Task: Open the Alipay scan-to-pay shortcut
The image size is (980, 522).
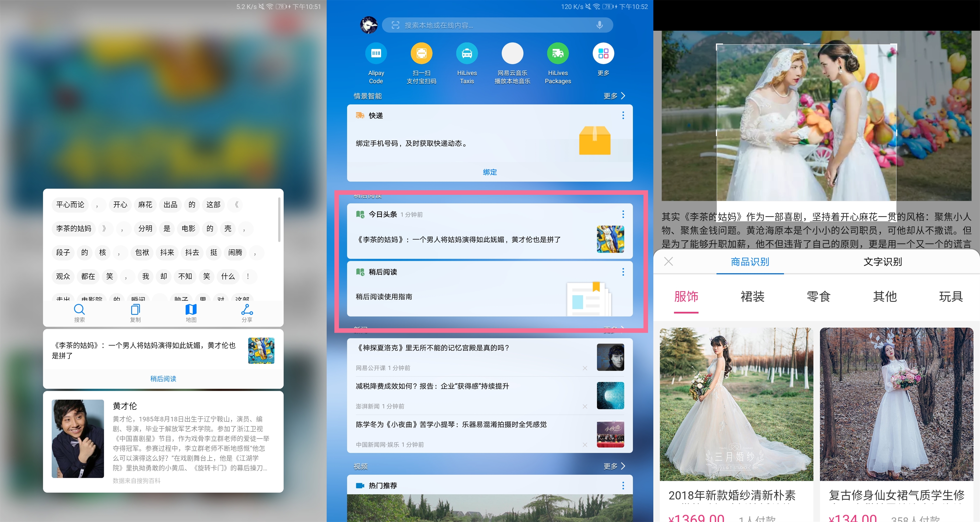Action: click(x=421, y=53)
